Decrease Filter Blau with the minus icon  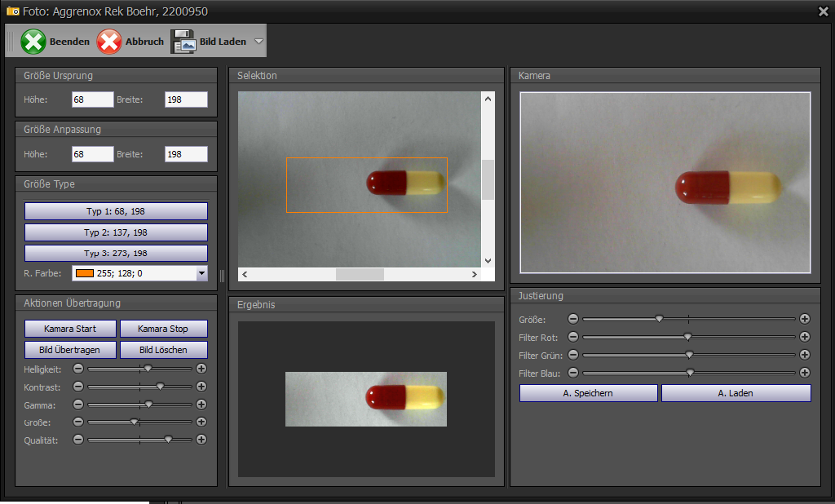[x=573, y=373]
